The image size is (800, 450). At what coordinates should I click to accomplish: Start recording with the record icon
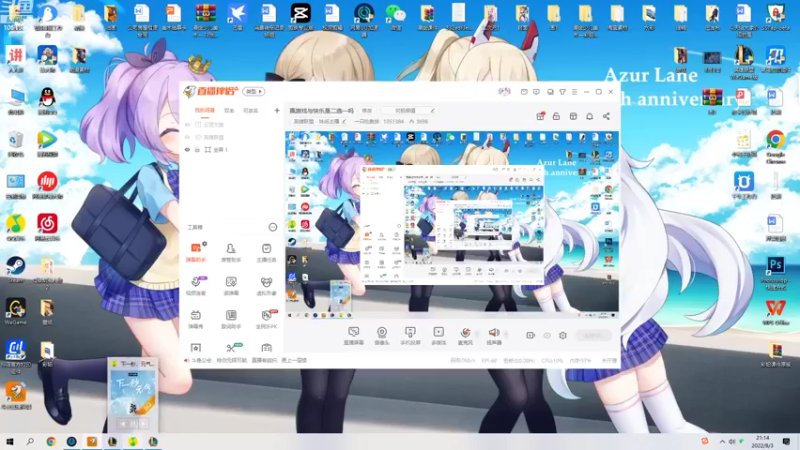pos(531,335)
